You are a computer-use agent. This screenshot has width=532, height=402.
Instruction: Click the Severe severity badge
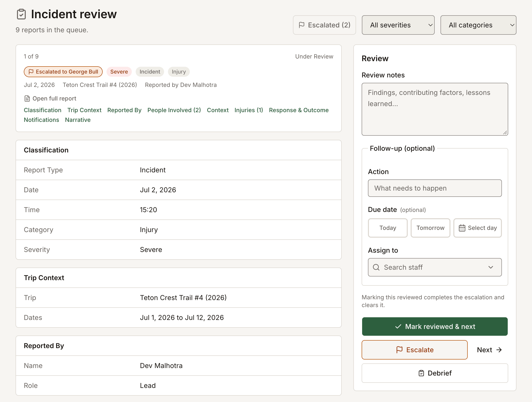pyautogui.click(x=119, y=72)
